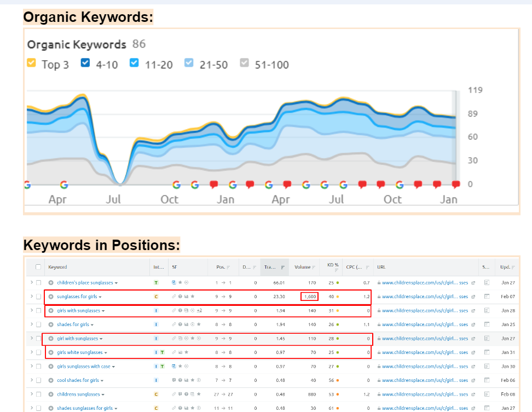Viewport: 532px width, 412px height.
Task: View SERP snapshot icon for 'sunglasses for girls'
Action: (x=487, y=297)
